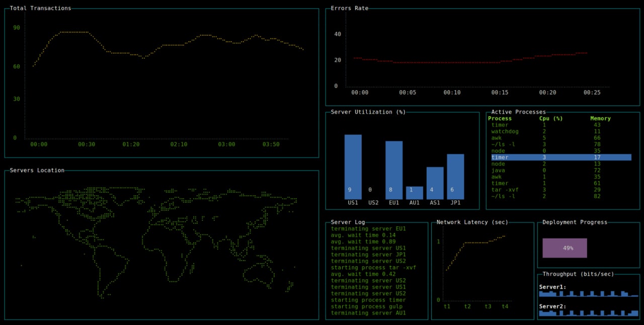Click the 00:25 tick on Errors Rate
Image resolution: width=644 pixels, height=325 pixels.
tap(592, 93)
